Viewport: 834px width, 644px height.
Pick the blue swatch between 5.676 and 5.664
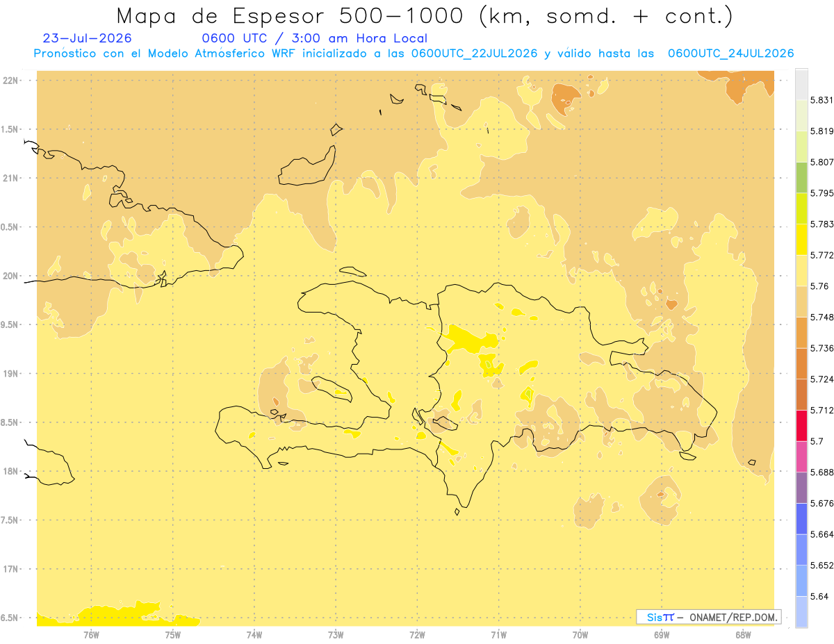tap(801, 519)
